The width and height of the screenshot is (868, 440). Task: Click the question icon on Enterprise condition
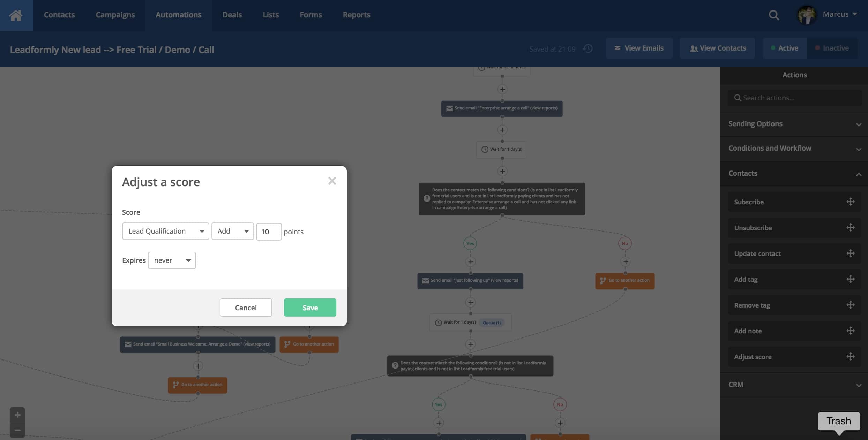tap(427, 199)
